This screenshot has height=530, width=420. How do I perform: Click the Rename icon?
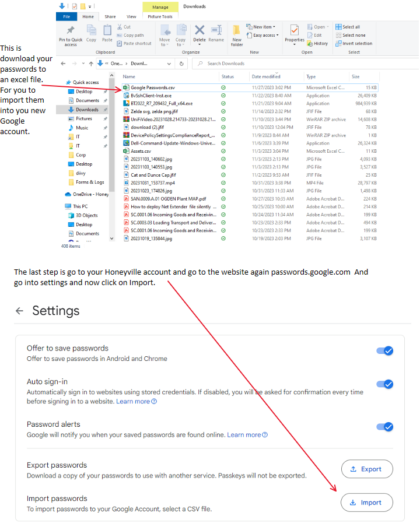(216, 30)
